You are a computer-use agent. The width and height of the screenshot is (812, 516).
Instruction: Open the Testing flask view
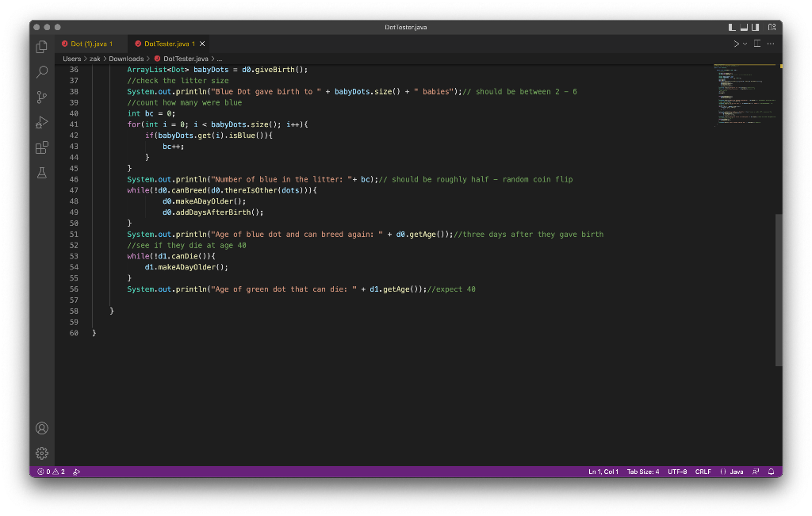tap(42, 172)
